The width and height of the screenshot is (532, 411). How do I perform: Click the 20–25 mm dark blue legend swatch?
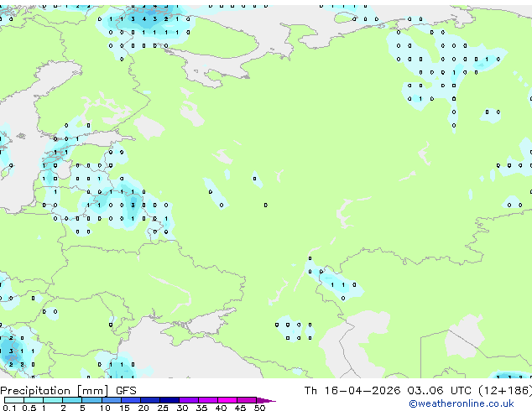(x=150, y=400)
